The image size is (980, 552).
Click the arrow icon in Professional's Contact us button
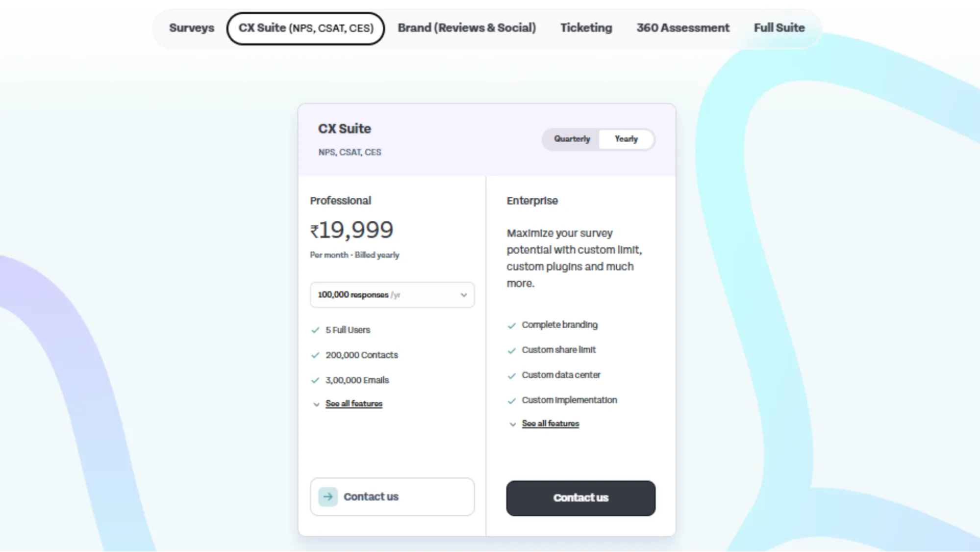pos(327,497)
